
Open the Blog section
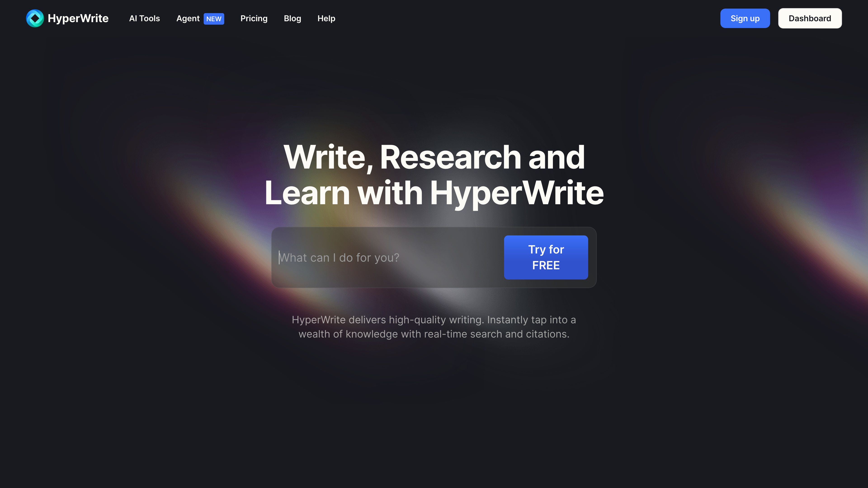tap(292, 18)
